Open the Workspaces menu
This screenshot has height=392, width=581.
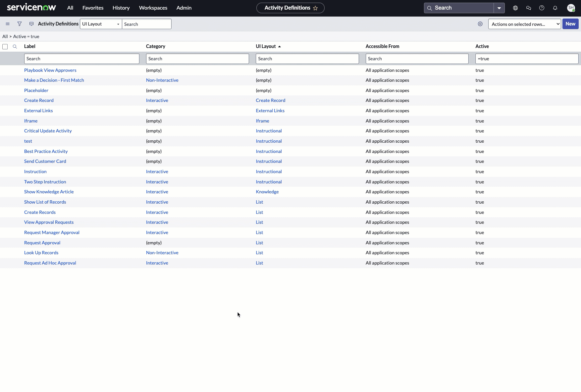153,8
